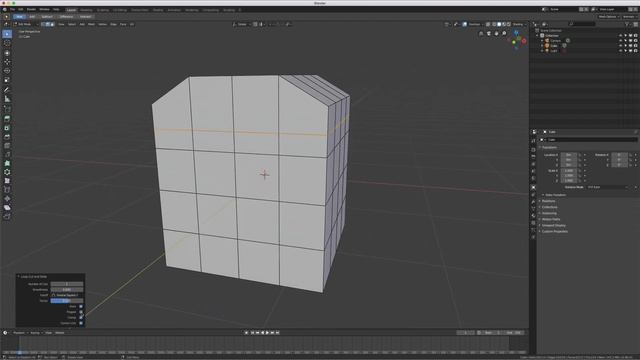Jump to the timeline end frame button

[x=278, y=333]
